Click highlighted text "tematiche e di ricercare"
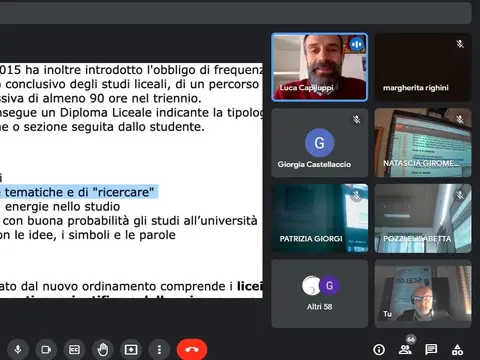This screenshot has width=480, height=360. (79, 192)
